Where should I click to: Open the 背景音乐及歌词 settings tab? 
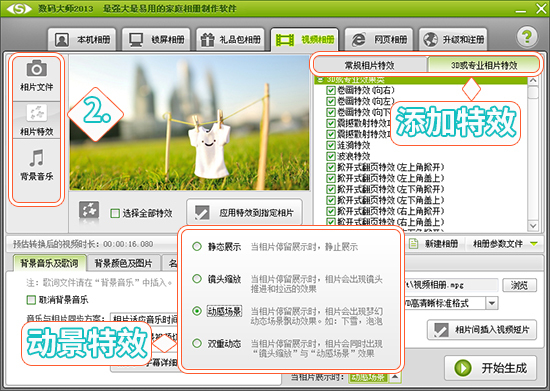(49, 263)
